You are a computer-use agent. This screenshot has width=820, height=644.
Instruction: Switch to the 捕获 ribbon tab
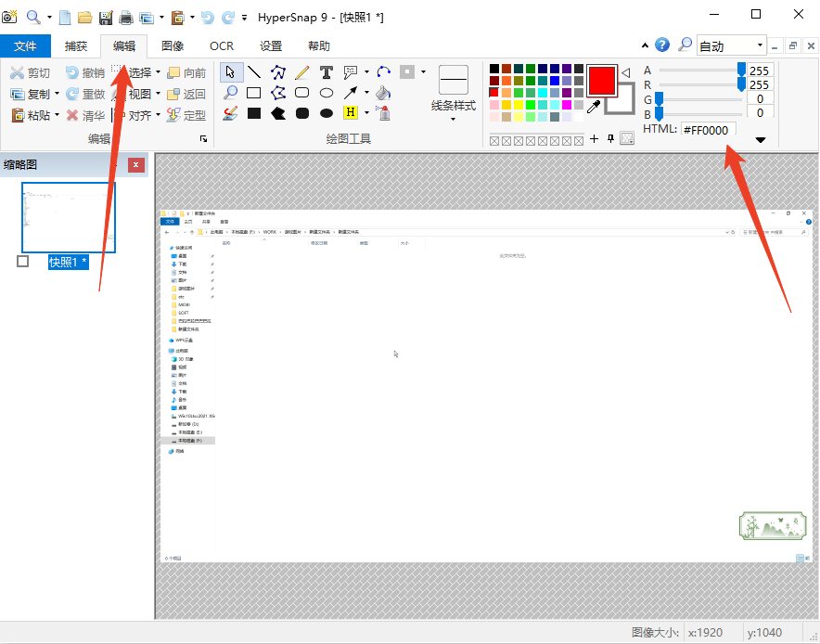(x=76, y=45)
